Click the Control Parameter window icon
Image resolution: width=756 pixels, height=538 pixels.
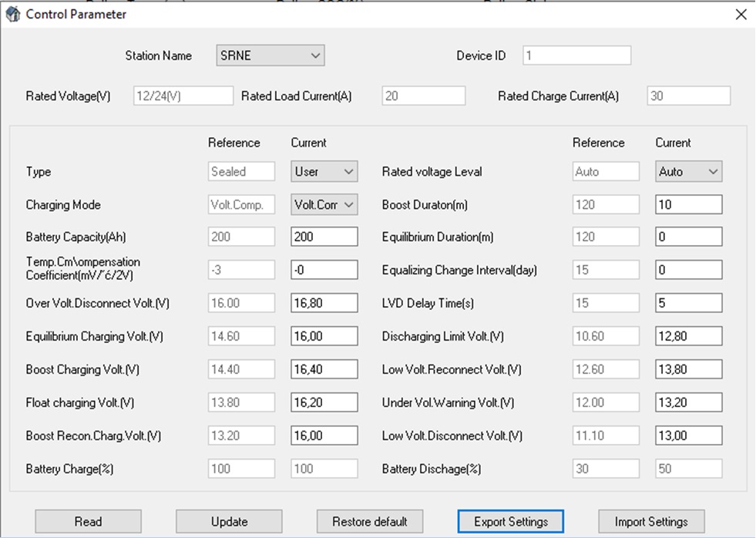pos(13,15)
